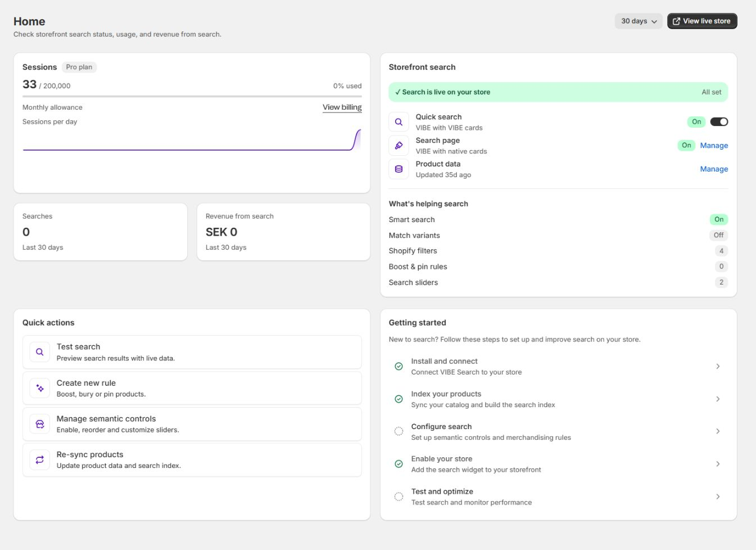Click the Match variants Off badge

[x=718, y=235]
